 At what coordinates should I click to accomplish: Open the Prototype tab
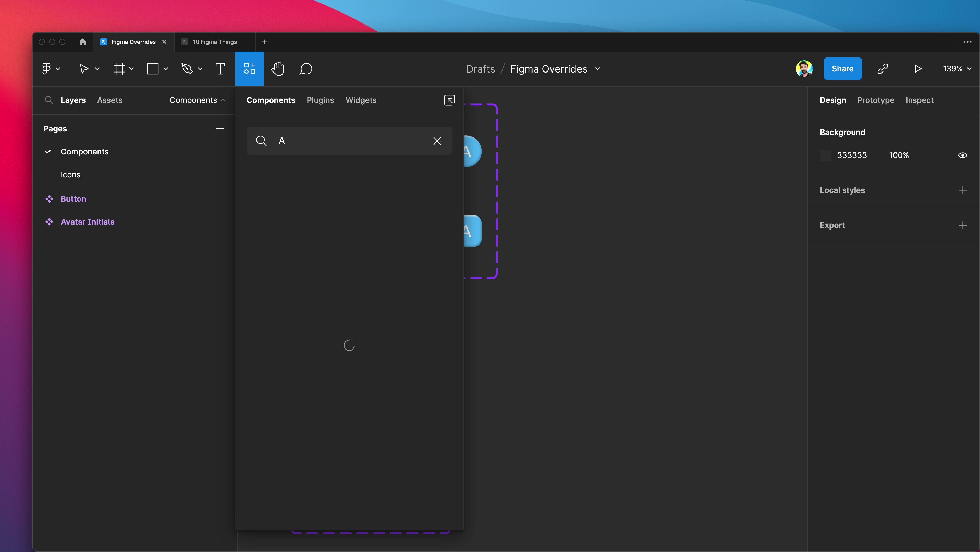[875, 100]
